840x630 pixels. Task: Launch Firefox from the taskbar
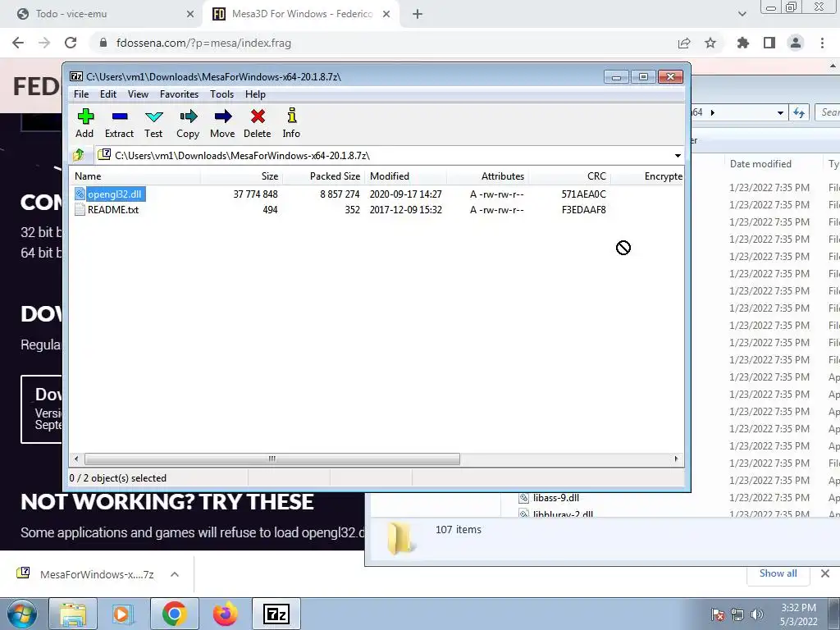coord(225,614)
